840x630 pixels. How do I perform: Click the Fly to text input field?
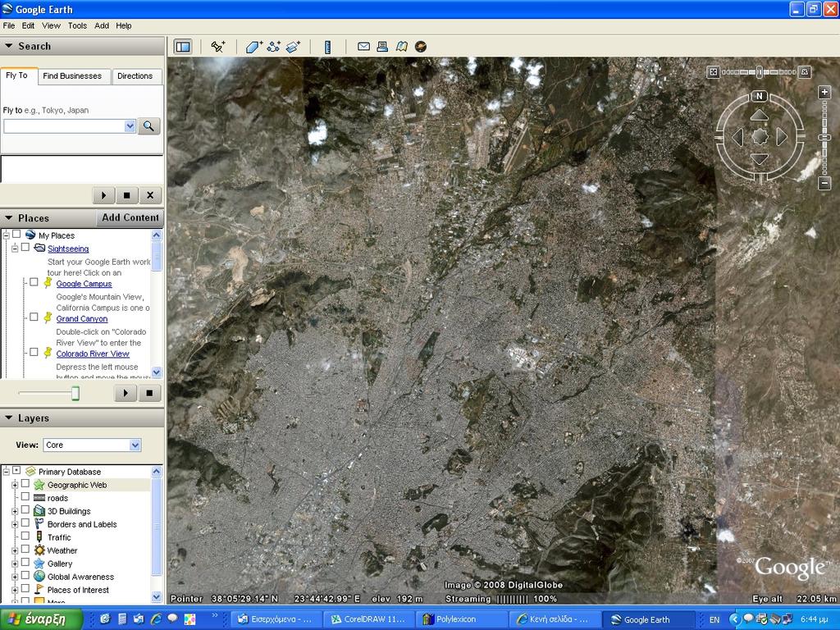[64, 126]
